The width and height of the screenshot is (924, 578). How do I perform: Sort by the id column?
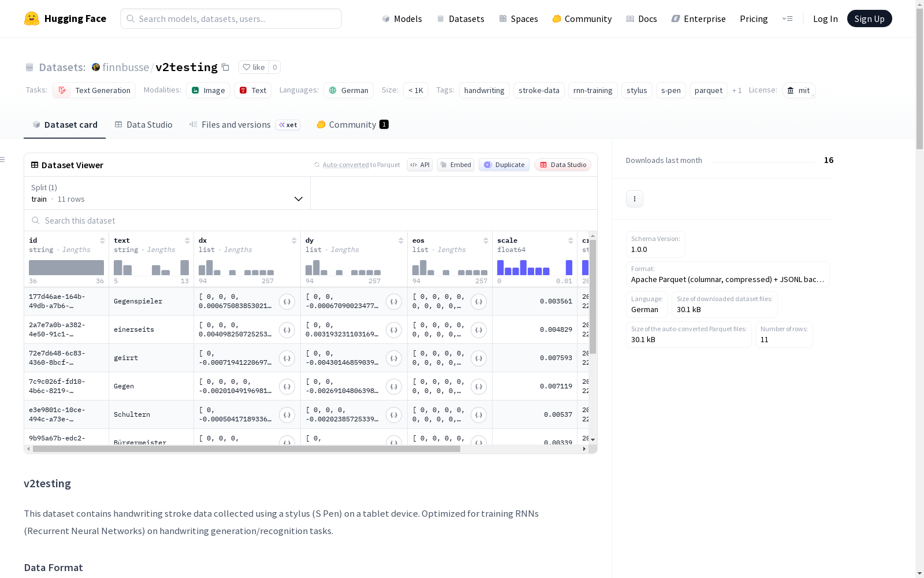[102, 240]
